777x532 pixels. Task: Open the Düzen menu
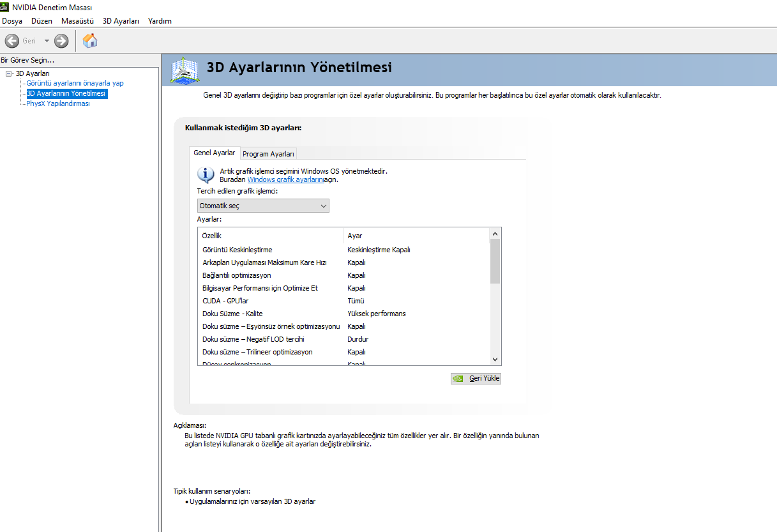(41, 21)
